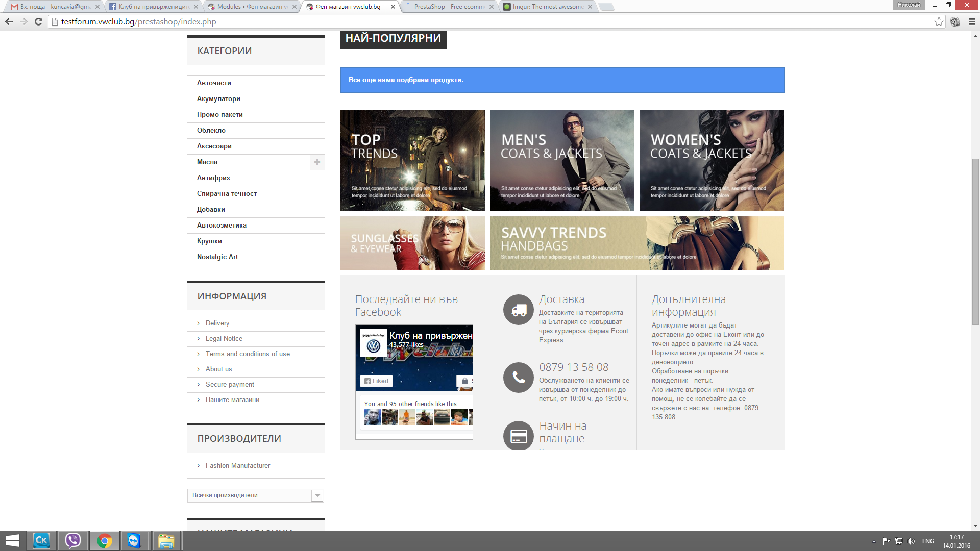Reload the page with refresh icon
The image size is (980, 551).
(38, 21)
